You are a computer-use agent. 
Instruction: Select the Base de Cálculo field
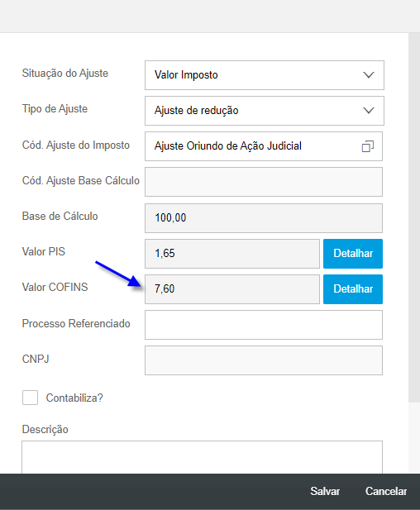tap(264, 218)
